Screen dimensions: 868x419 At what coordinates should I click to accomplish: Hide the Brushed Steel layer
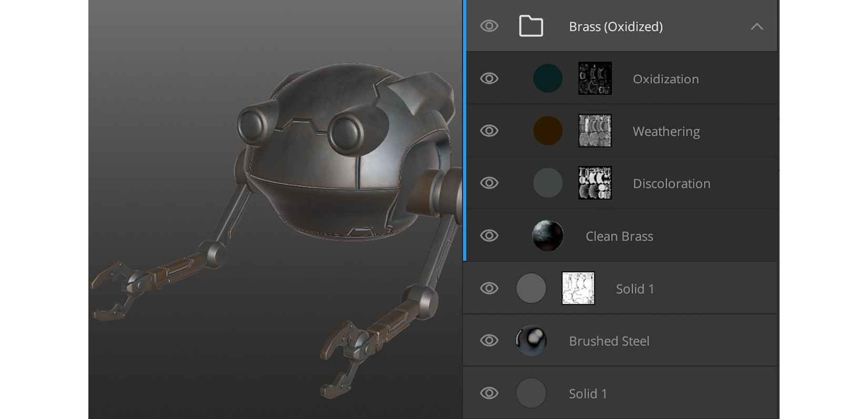[x=489, y=341]
